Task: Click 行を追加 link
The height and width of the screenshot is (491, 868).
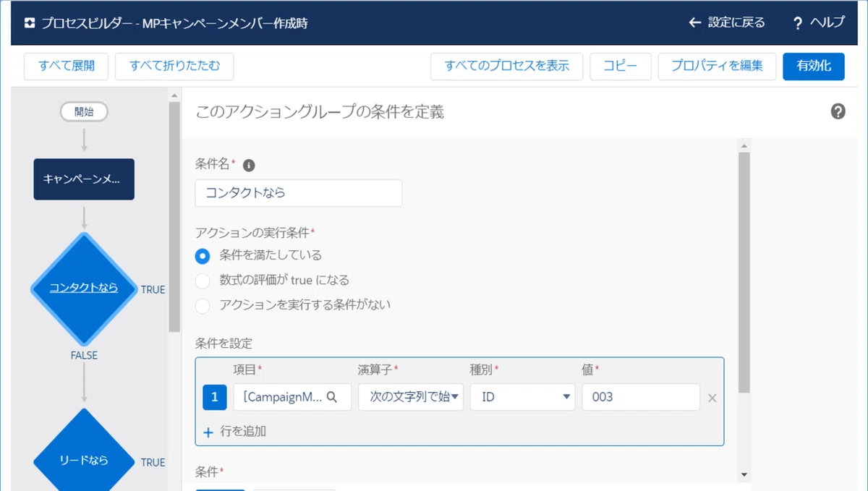Action: coord(243,432)
